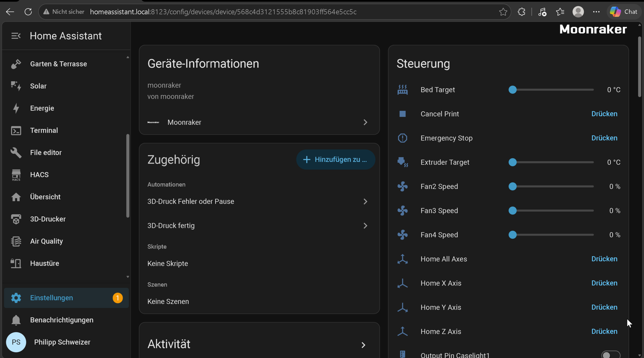Click the Fan4 Speed slider

pos(551,235)
